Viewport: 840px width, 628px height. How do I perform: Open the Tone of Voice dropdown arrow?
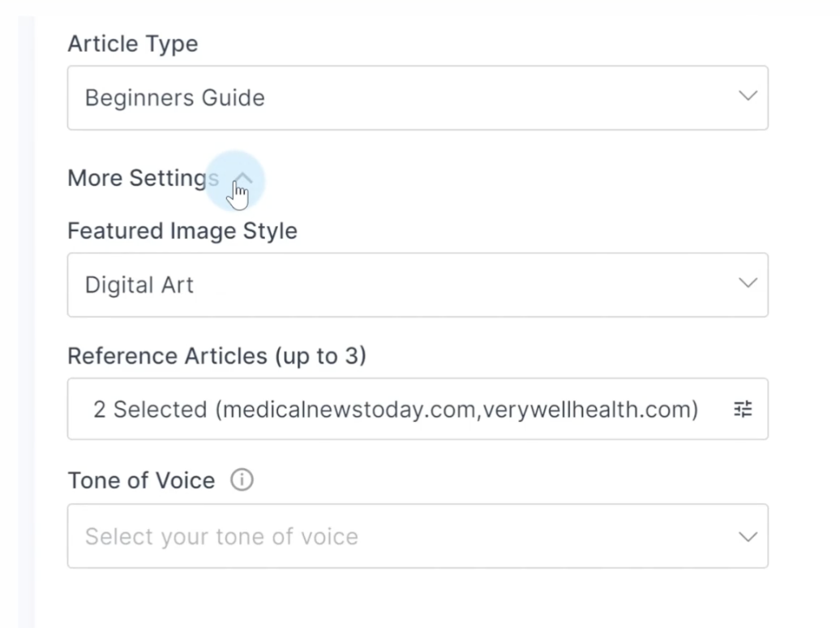[748, 536]
